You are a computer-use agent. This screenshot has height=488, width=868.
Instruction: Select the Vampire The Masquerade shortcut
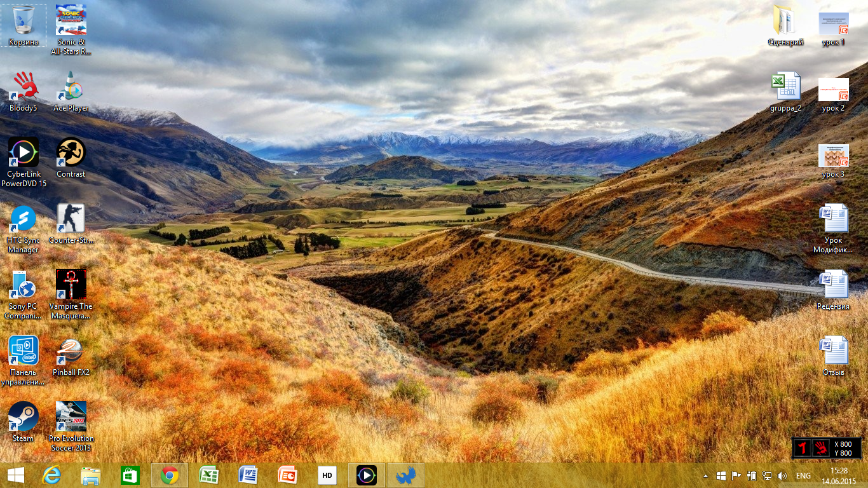pos(71,285)
